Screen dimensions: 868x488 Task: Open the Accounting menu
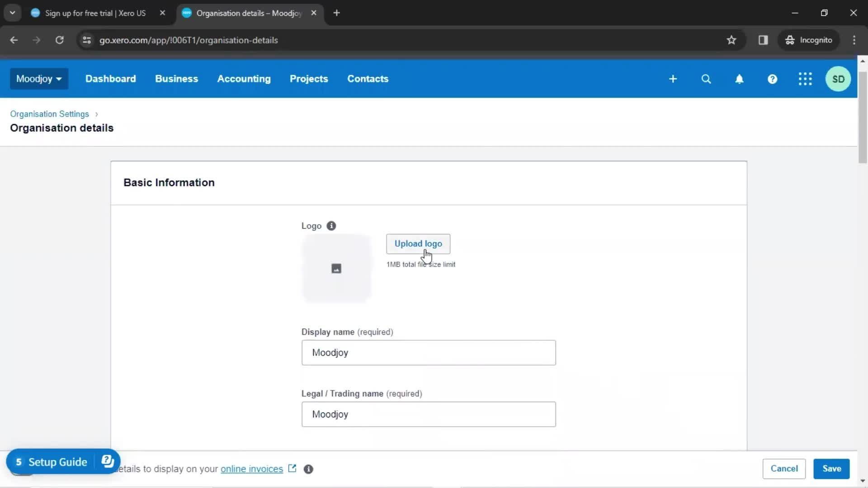point(244,79)
